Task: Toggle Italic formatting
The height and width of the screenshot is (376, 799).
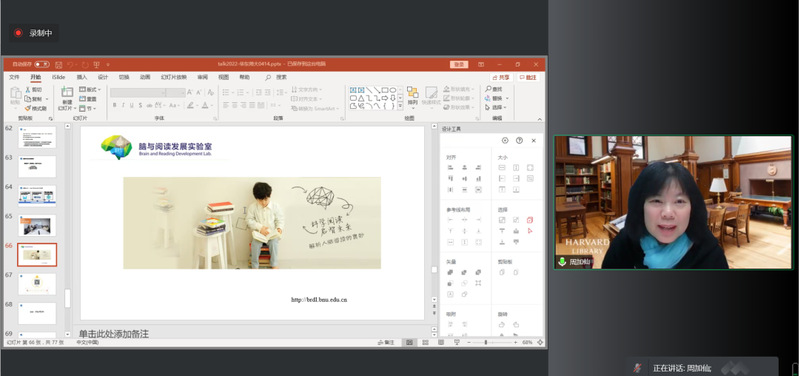Action: pos(123,105)
